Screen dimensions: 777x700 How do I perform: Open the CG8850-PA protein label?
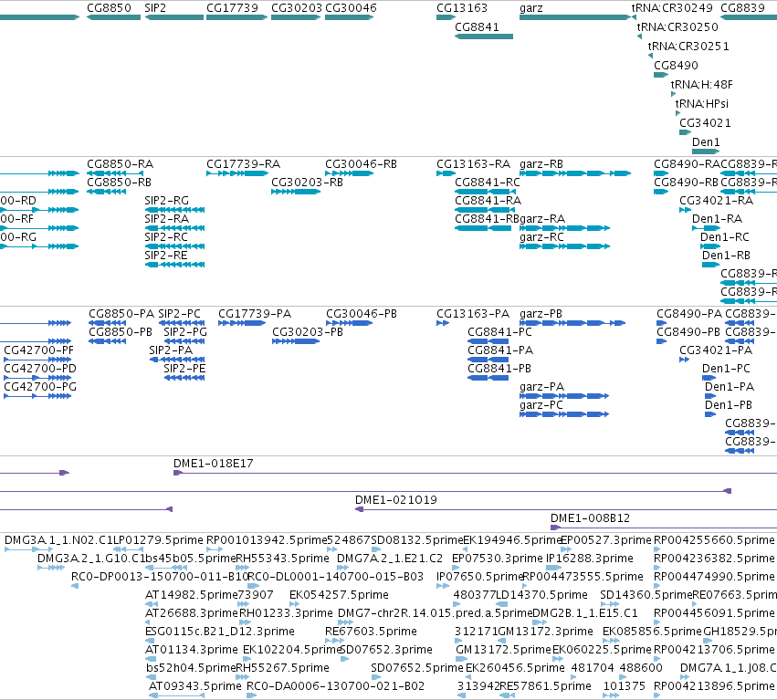[x=121, y=314]
